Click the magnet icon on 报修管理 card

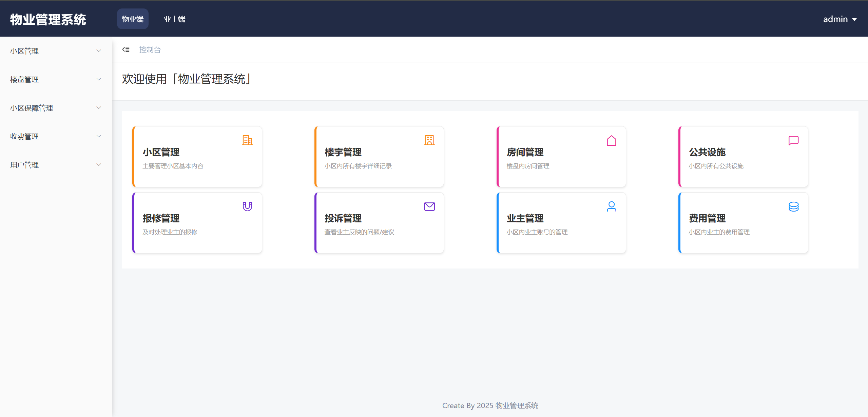(247, 206)
